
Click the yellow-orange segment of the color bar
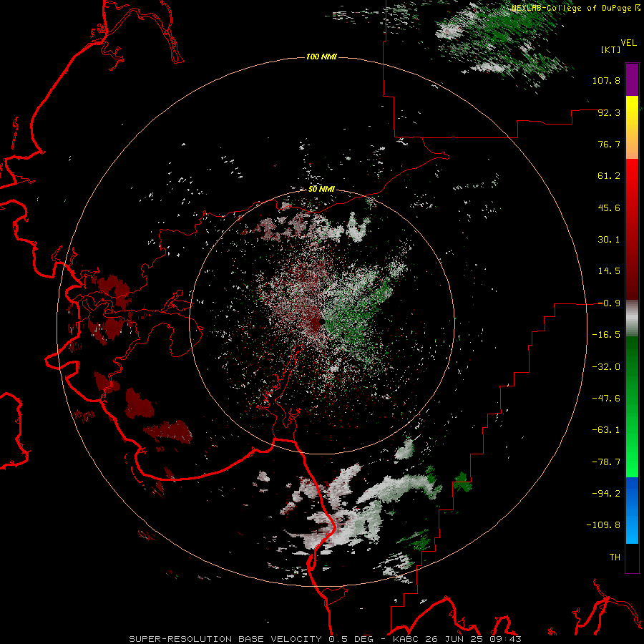tap(632, 127)
